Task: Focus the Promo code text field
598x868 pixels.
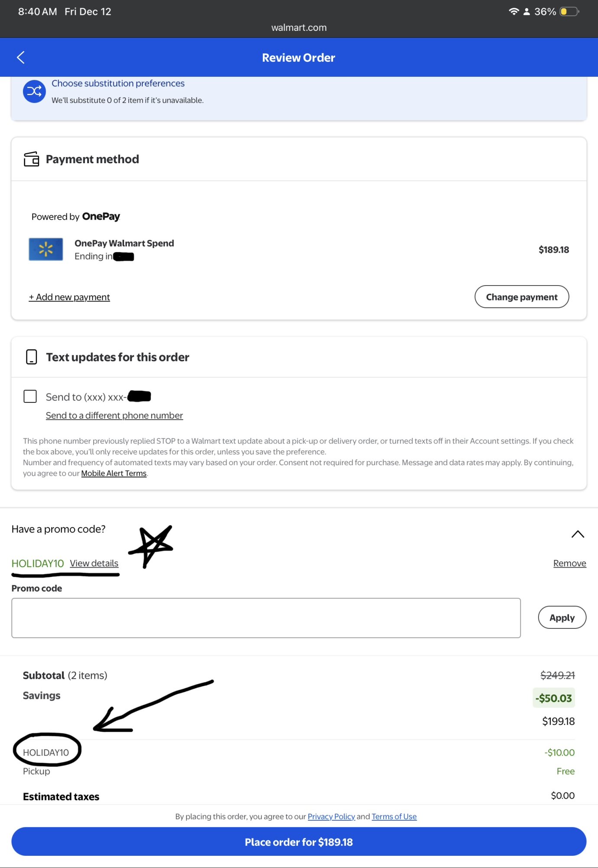Action: coord(266,618)
